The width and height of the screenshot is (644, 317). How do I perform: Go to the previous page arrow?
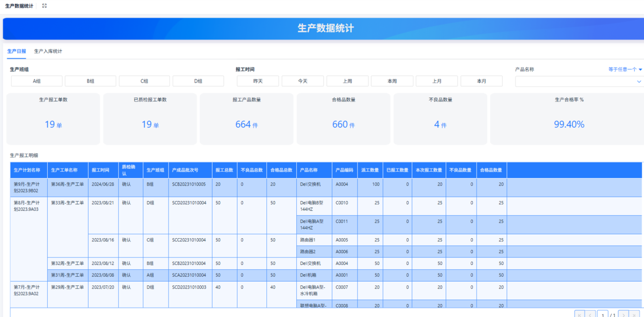590,314
